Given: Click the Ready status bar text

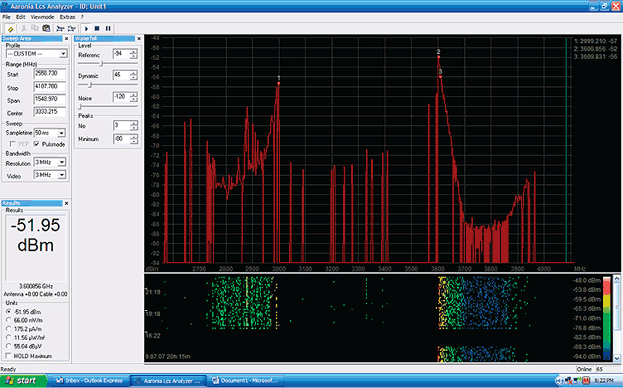Looking at the screenshot, I should tap(8, 369).
